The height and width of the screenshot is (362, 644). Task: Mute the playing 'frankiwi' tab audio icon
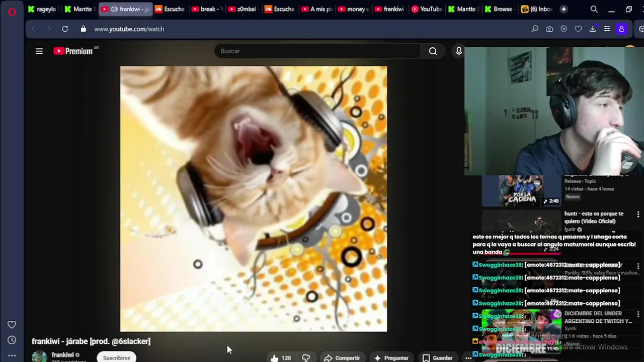pyautogui.click(x=114, y=9)
